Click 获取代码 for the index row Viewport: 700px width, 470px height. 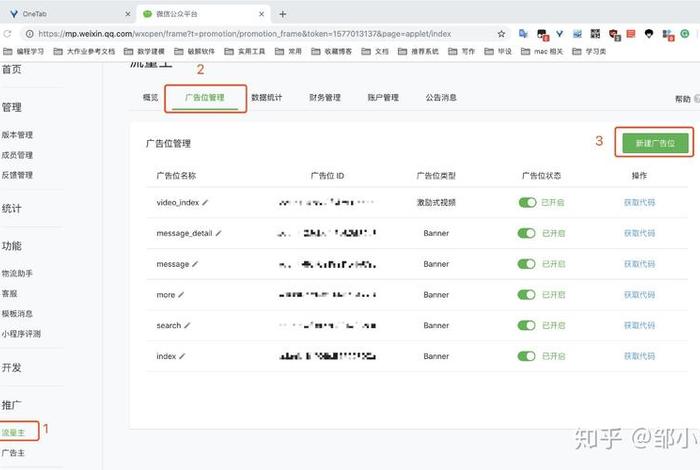pyautogui.click(x=639, y=356)
